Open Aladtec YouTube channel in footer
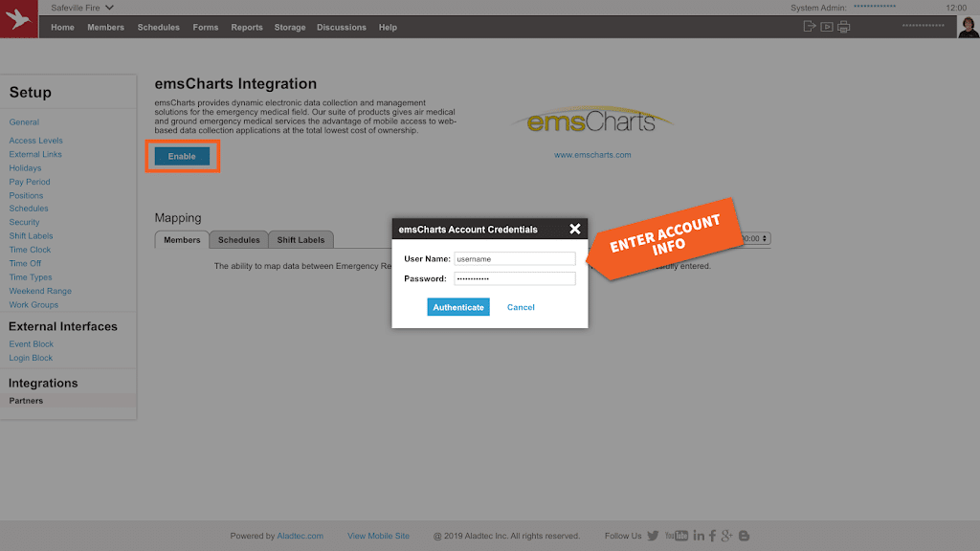The height and width of the screenshot is (551, 980). click(677, 536)
